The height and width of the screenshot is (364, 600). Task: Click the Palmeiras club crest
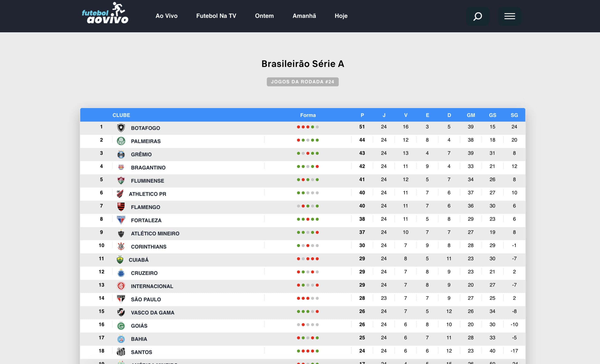tap(121, 141)
